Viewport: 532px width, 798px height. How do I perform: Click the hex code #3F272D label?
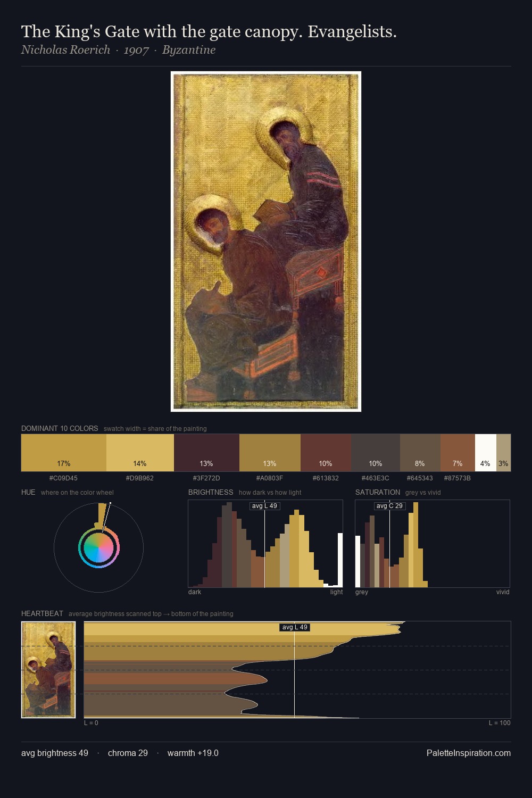(206, 478)
